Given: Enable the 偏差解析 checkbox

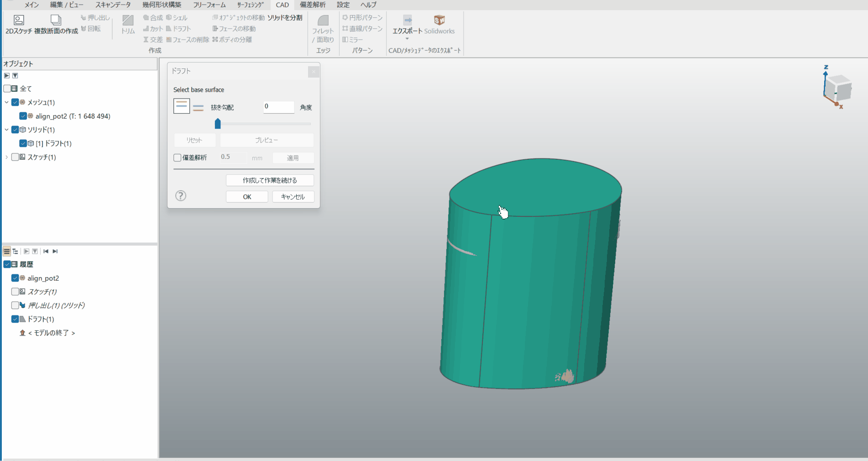Looking at the screenshot, I should click(x=178, y=158).
